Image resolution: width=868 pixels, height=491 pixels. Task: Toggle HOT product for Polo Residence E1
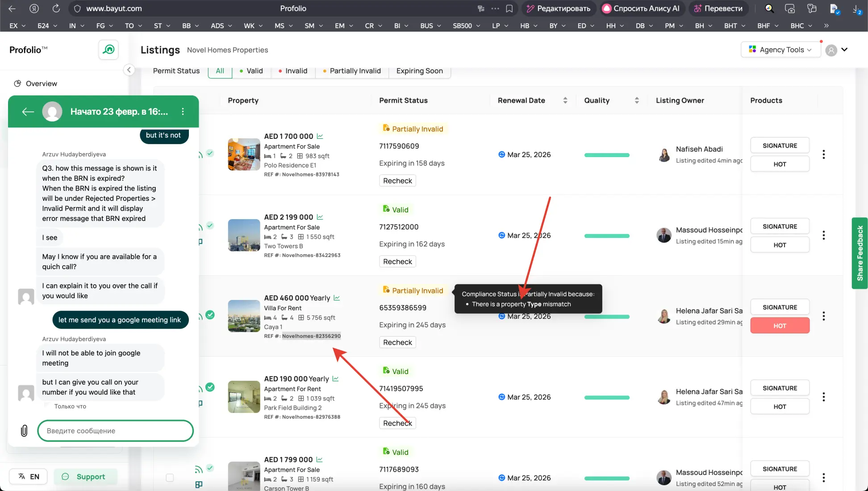780,164
